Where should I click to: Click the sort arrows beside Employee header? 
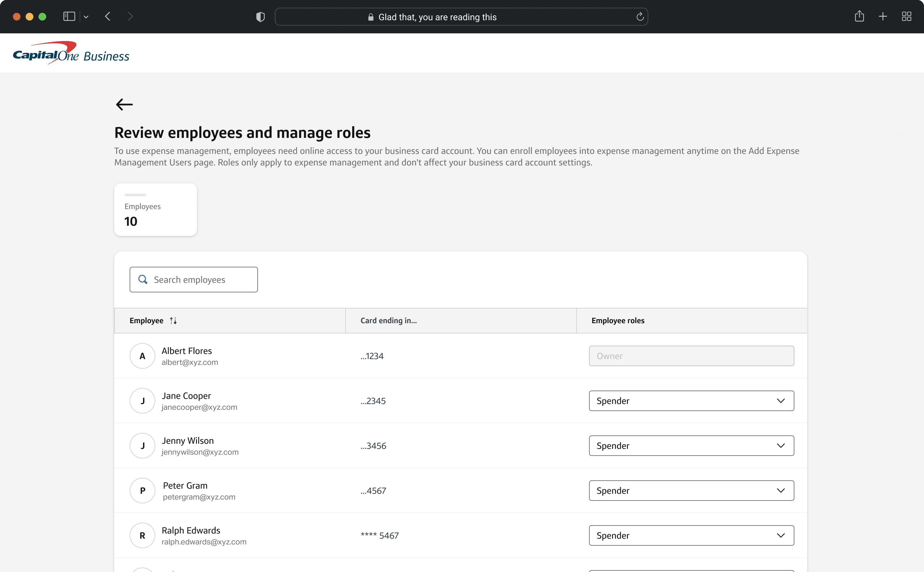173,320
